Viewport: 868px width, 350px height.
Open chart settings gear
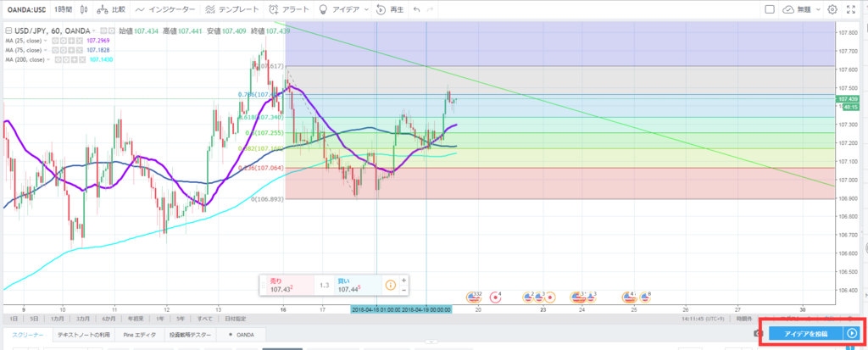(x=832, y=9)
